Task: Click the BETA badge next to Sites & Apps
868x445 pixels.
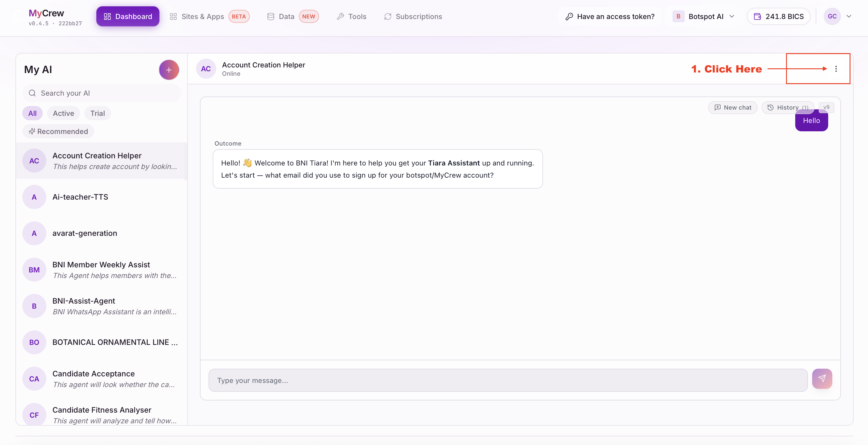Action: [239, 17]
